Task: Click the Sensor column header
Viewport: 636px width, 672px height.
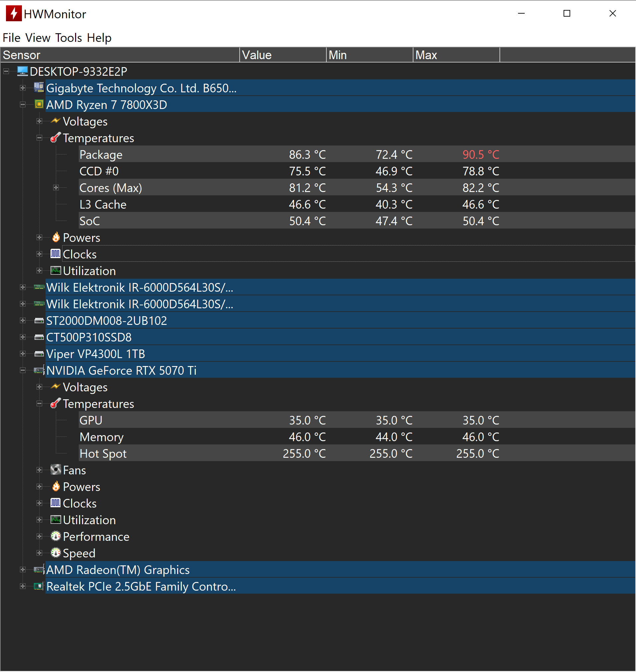Action: pos(120,55)
